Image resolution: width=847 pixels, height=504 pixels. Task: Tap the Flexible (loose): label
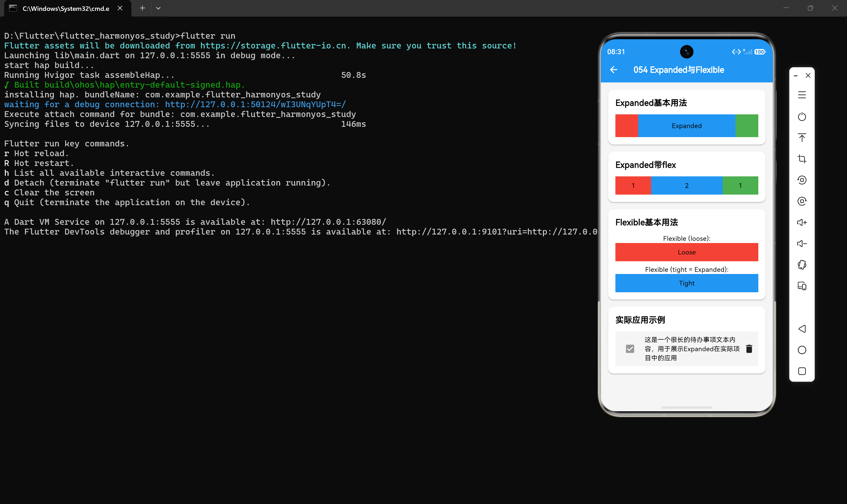(x=687, y=238)
